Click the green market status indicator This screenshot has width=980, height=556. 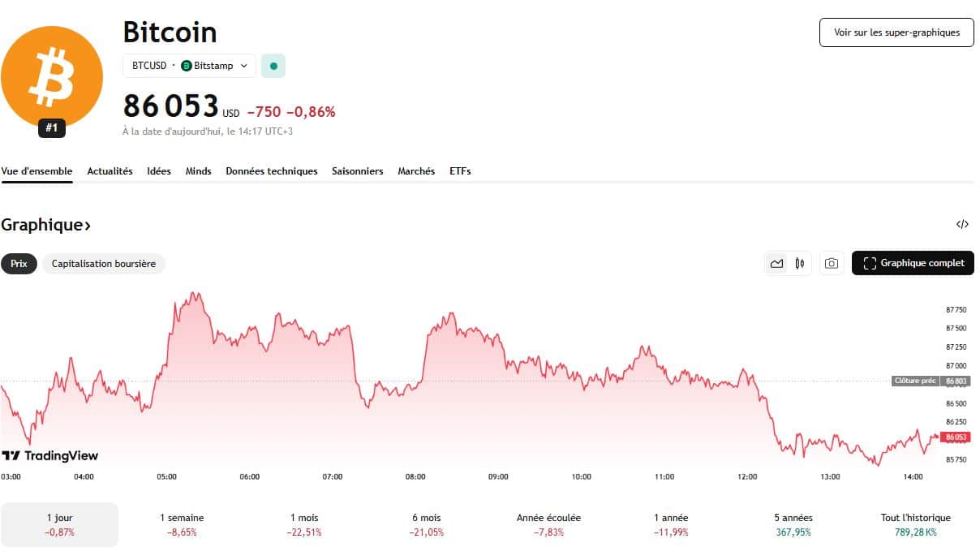click(x=273, y=66)
